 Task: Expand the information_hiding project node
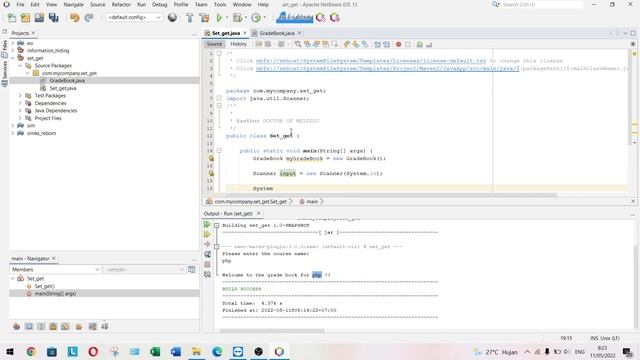13,51
